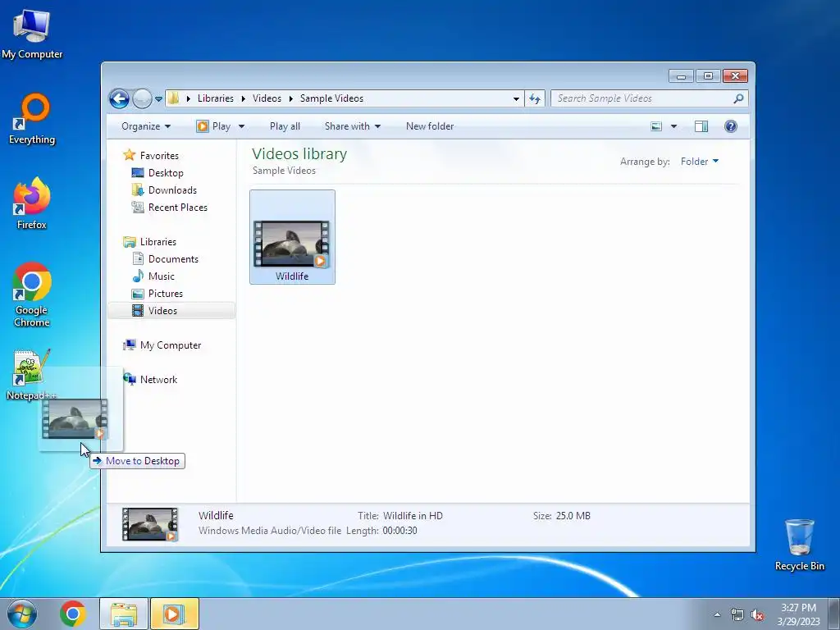Viewport: 840px width, 630px height.
Task: Open the address bar history dropdown
Action: click(x=516, y=98)
